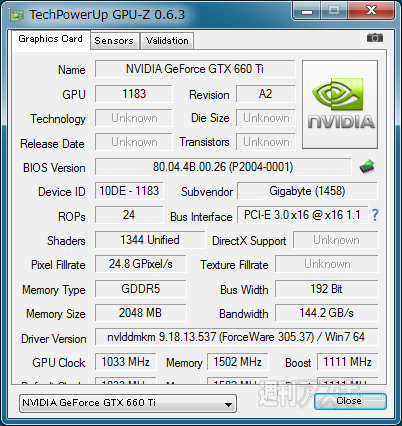Click the 'Device ID' label
402x426 pixels.
pos(62,192)
